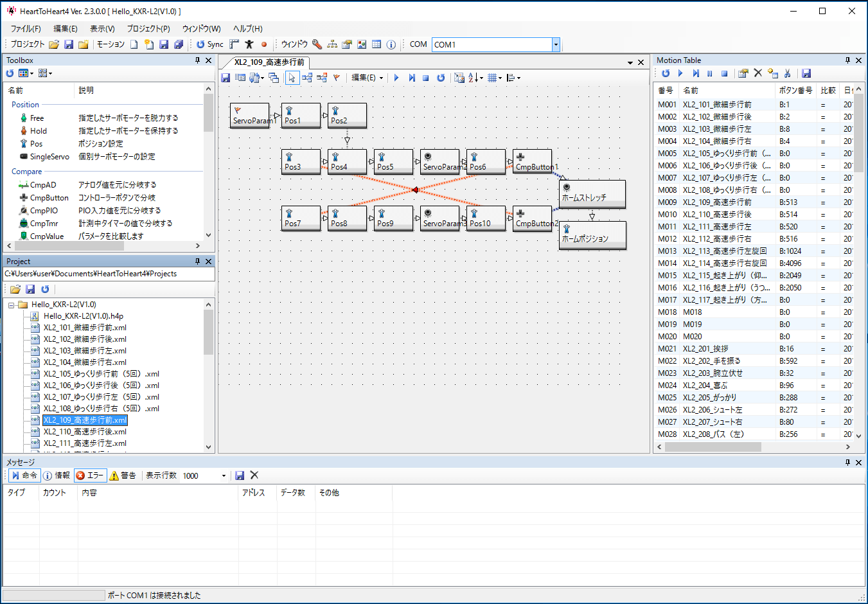The height and width of the screenshot is (604, 868).
Task: Select the XL2_109_高速歩行前 editor tab
Action: coord(269,62)
